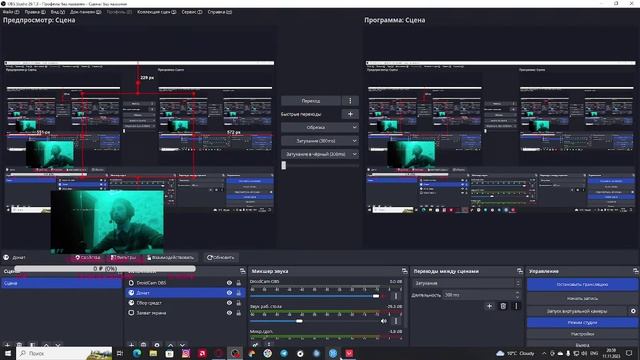Open the Обрезка quick transition dropdown
This screenshot has width=640, height=360.
click(x=320, y=127)
